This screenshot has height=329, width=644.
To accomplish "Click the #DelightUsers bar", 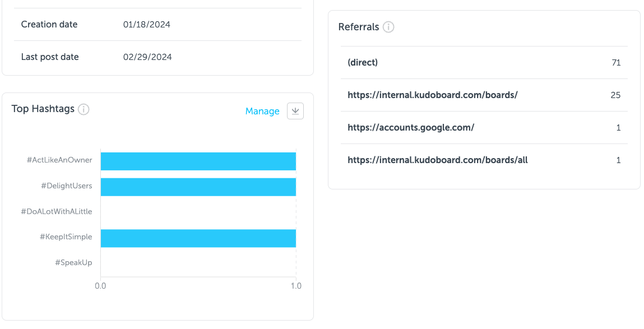I will [198, 187].
